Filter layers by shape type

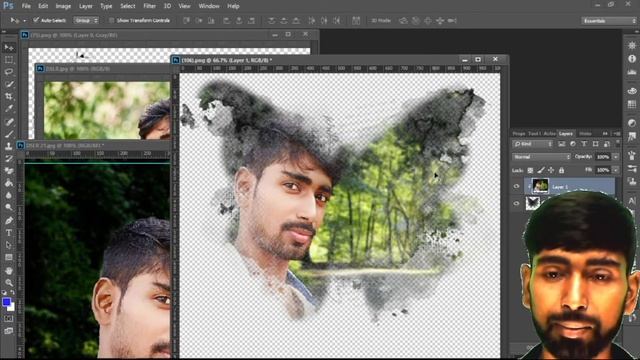coord(596,144)
